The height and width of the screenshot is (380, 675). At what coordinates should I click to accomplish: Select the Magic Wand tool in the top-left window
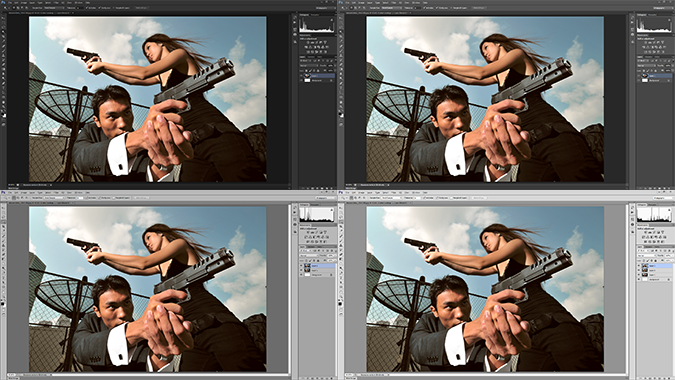coord(3,31)
